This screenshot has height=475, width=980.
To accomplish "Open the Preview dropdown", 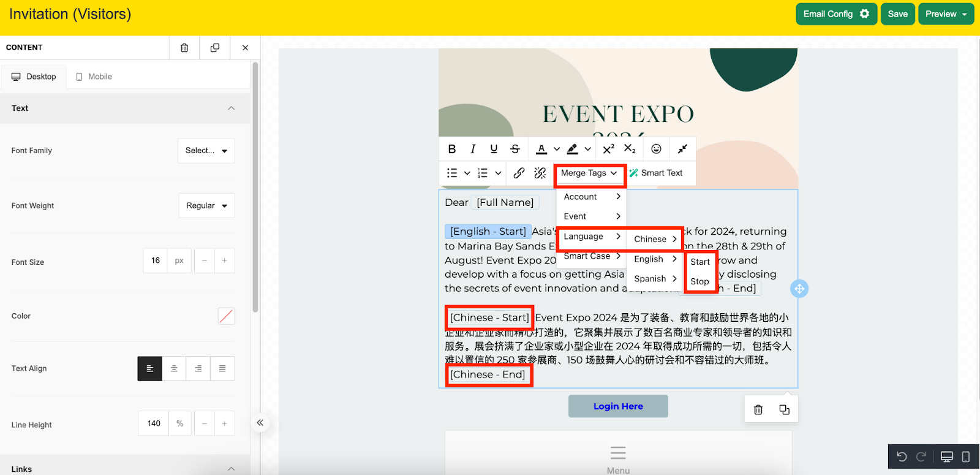I will (x=946, y=14).
